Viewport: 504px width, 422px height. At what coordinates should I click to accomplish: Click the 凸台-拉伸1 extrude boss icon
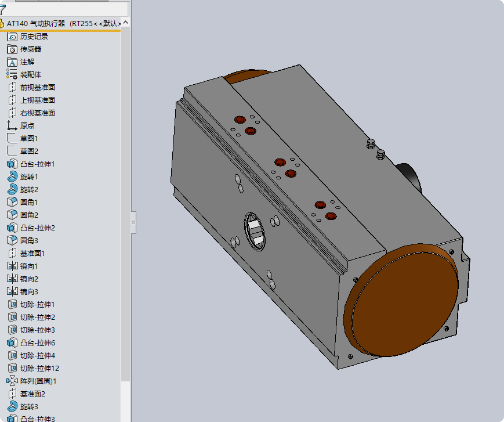point(12,164)
